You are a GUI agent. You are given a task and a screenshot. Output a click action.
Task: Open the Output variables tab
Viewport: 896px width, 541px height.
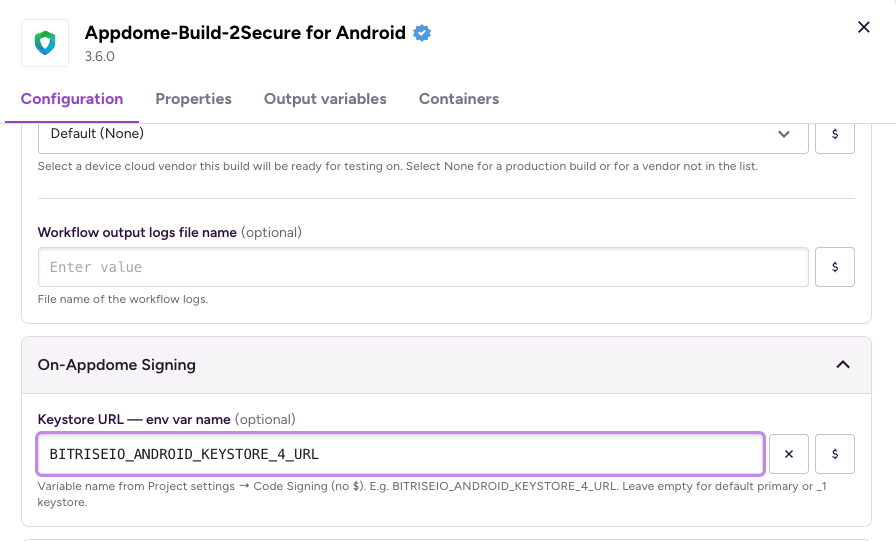(x=325, y=99)
